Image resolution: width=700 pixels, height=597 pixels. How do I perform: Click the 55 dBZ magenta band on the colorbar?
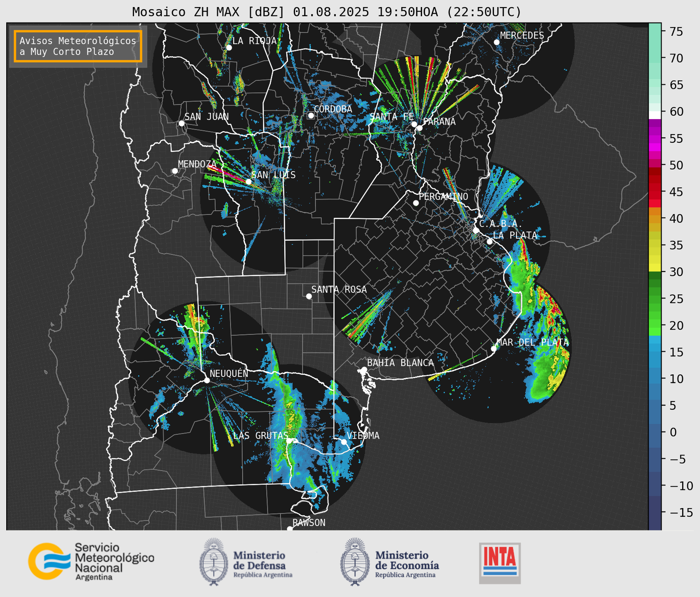(655, 139)
